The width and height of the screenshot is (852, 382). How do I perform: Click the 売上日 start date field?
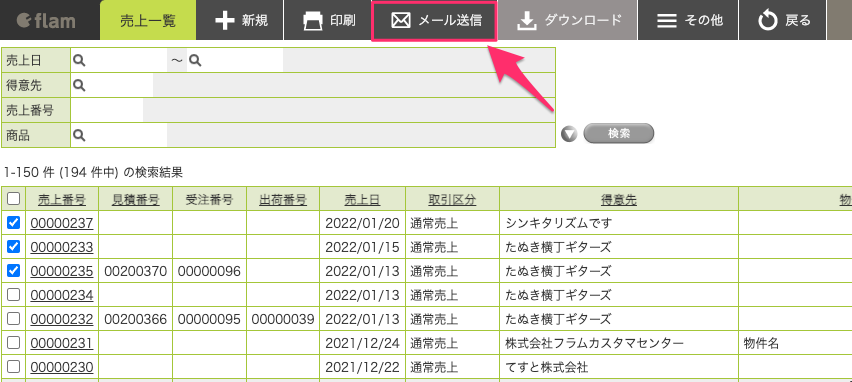coord(126,61)
